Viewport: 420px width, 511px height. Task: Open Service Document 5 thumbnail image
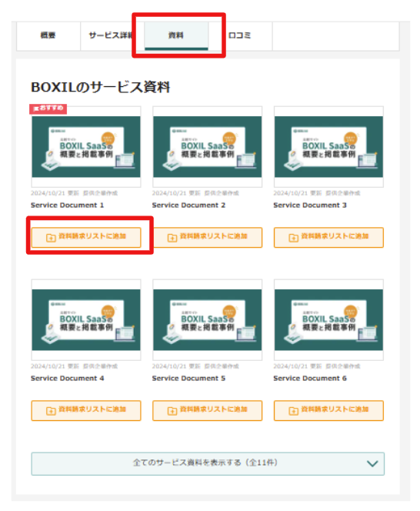(x=207, y=319)
